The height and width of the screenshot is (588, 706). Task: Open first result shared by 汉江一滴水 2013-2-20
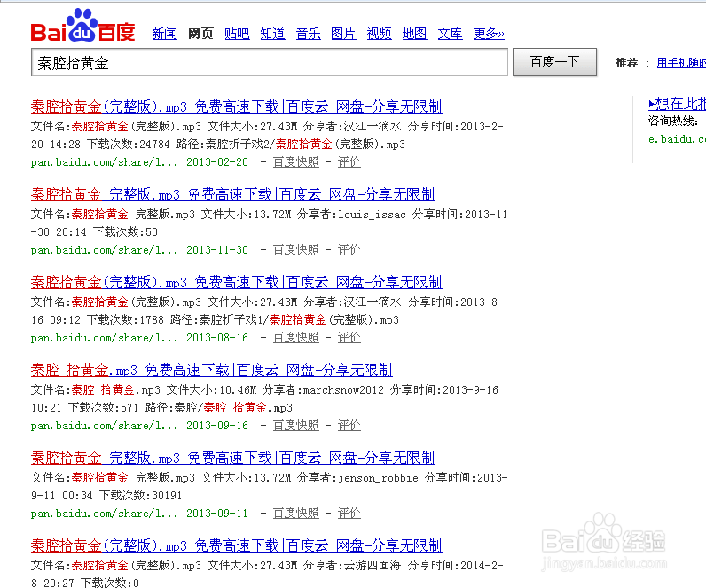[x=237, y=106]
